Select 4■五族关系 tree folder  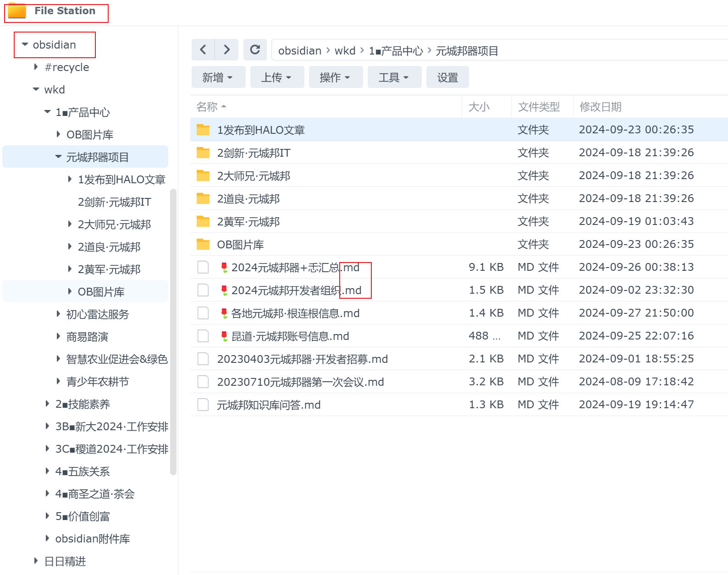point(83,471)
